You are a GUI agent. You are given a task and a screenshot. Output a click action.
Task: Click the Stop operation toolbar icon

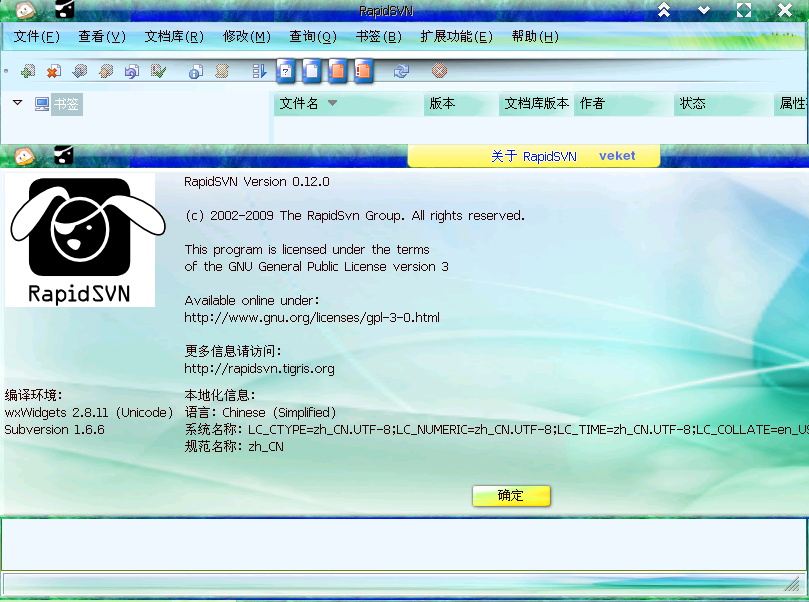439,71
